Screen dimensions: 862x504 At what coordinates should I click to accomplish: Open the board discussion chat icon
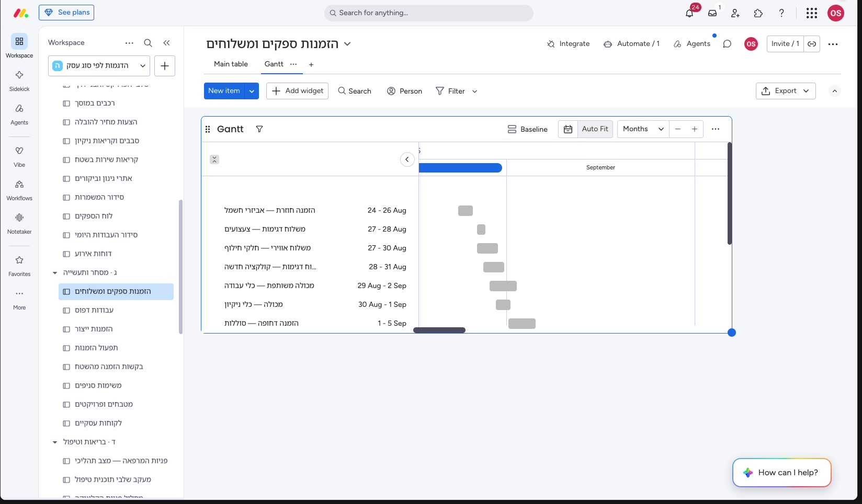727,44
